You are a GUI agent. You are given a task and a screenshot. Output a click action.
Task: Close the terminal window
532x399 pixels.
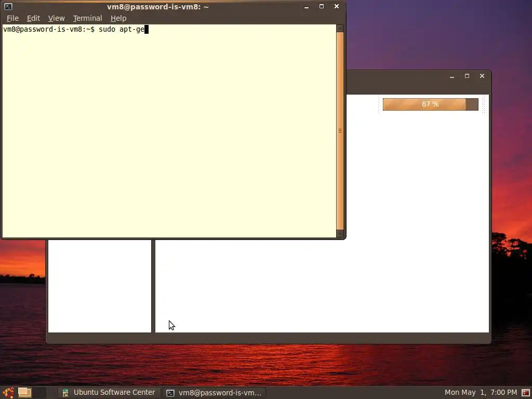point(337,6)
